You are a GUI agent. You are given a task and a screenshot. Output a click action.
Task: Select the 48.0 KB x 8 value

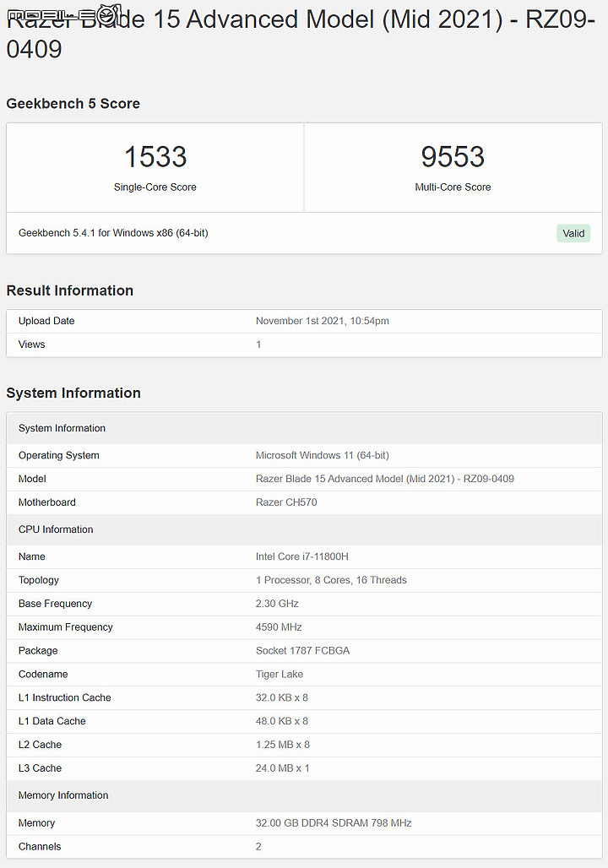(282, 721)
